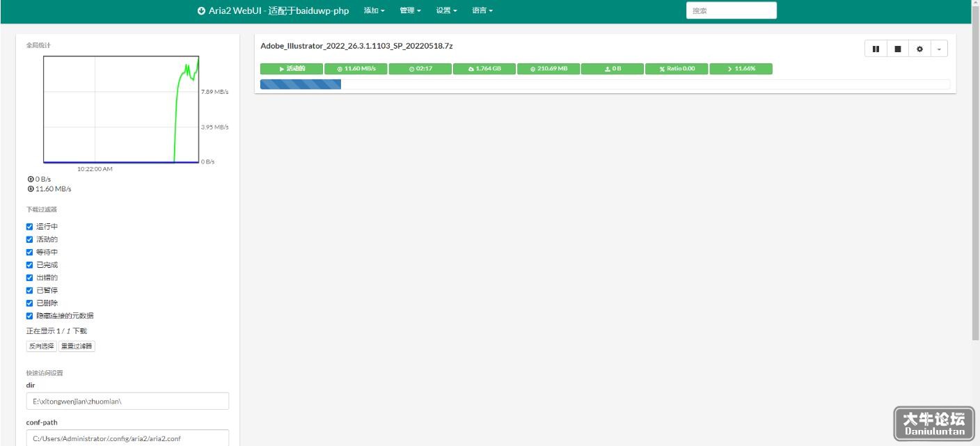Open the 添加 menu in navbar

tap(374, 10)
